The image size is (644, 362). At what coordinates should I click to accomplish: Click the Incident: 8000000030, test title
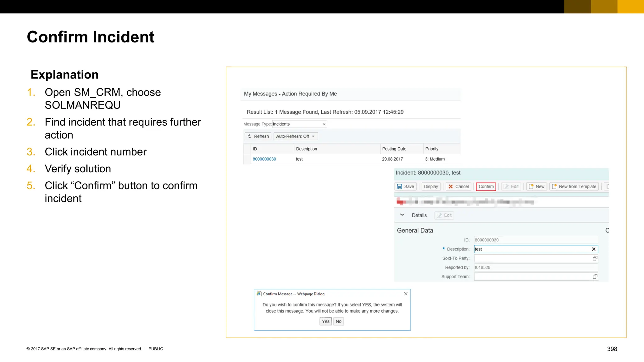click(x=428, y=173)
